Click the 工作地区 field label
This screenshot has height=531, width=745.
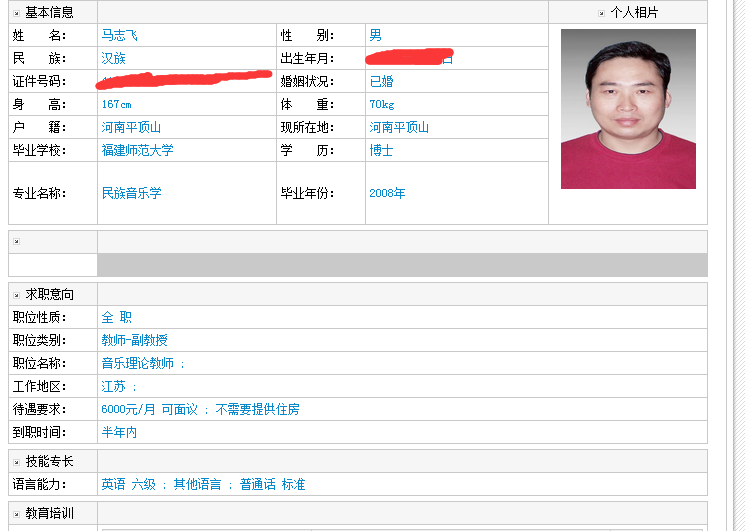[x=39, y=386]
